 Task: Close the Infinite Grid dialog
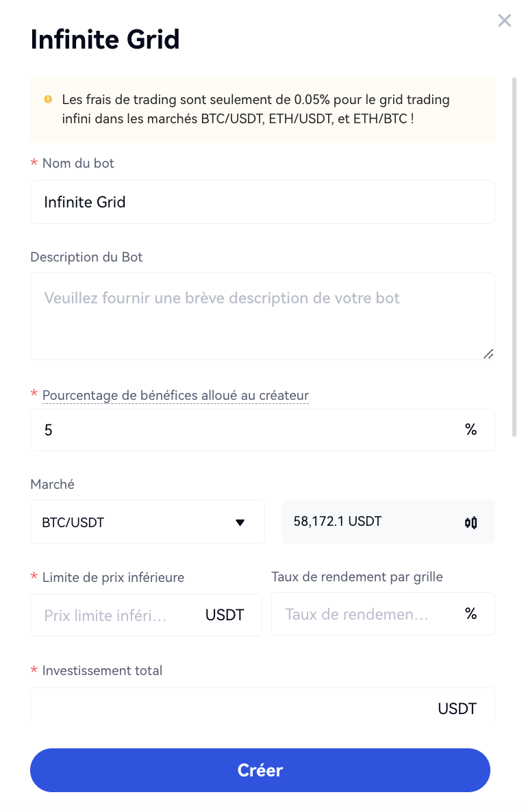point(504,21)
